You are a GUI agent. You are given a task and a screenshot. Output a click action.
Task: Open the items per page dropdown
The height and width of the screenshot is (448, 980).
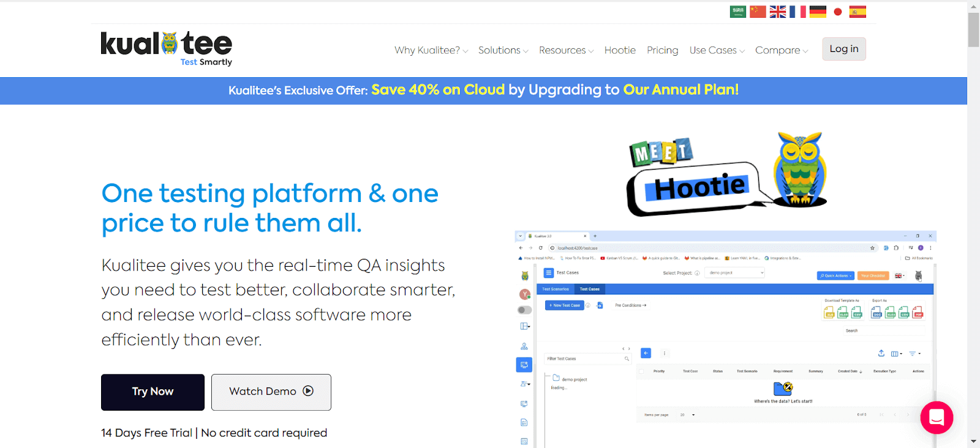tap(688, 415)
